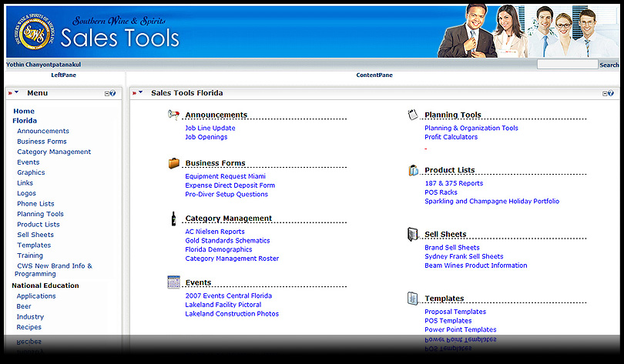
Task: Open Beam Wines Product Information link
Action: (476, 265)
